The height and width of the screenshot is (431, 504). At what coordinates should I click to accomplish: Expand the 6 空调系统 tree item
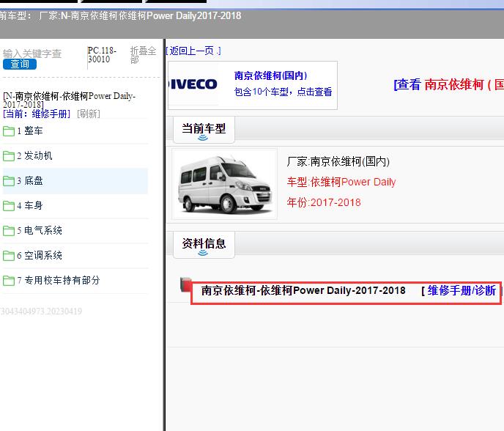pos(75,256)
